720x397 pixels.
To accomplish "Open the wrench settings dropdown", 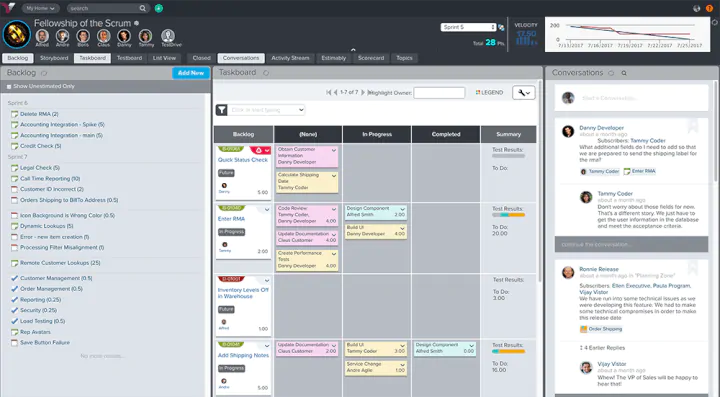I will 524,92.
